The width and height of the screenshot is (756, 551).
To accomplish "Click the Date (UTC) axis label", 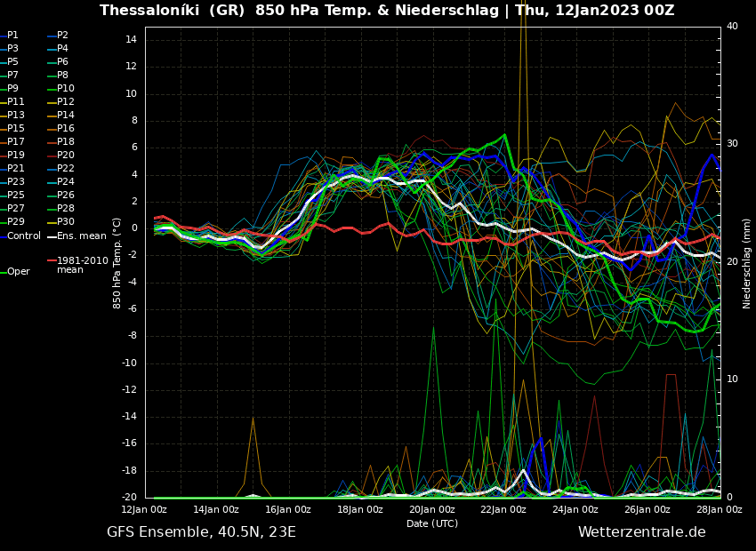I will [x=432, y=523].
